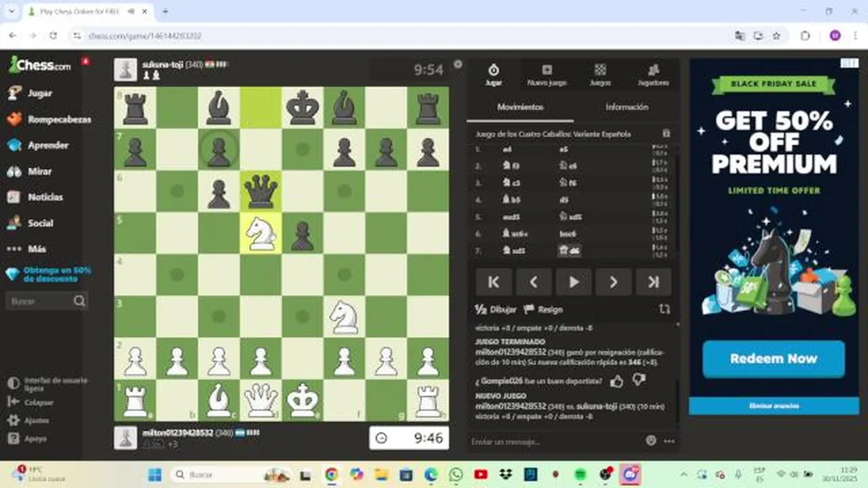Screen dimensions: 868x488
Task: Select the Jugar tab with stopwatch icon
Action: 494,75
